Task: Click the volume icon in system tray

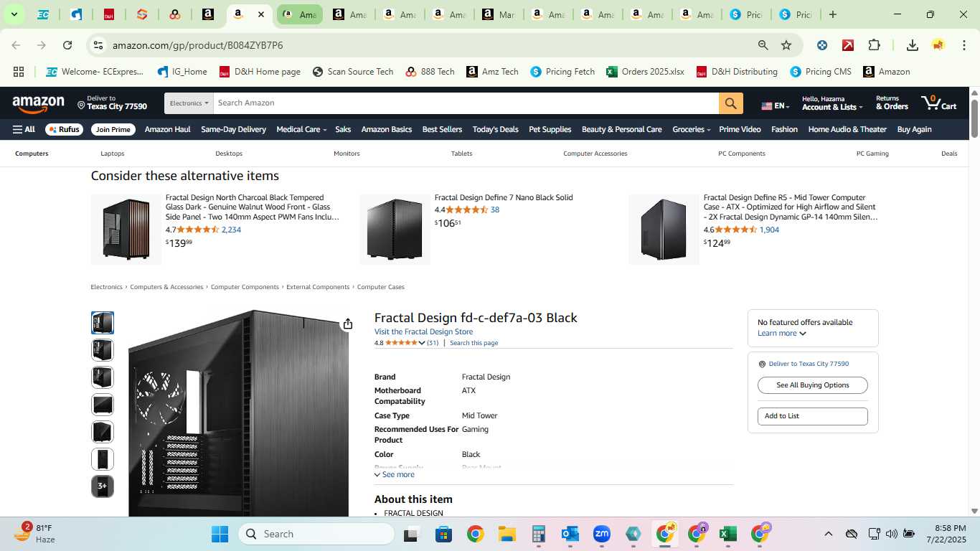Action: pos(892,534)
